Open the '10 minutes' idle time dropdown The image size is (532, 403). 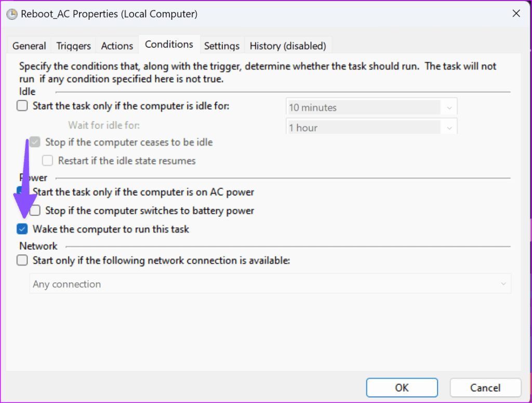coord(449,107)
